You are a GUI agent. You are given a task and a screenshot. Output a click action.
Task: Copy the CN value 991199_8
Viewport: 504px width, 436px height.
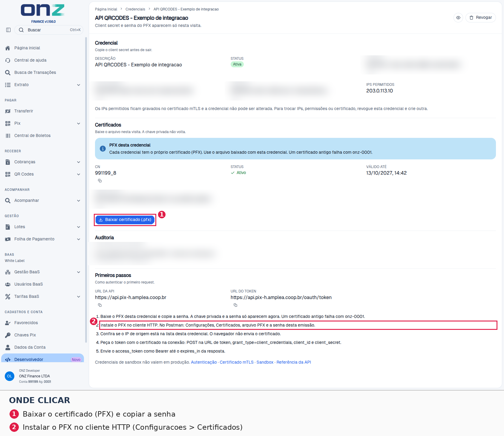point(100,181)
